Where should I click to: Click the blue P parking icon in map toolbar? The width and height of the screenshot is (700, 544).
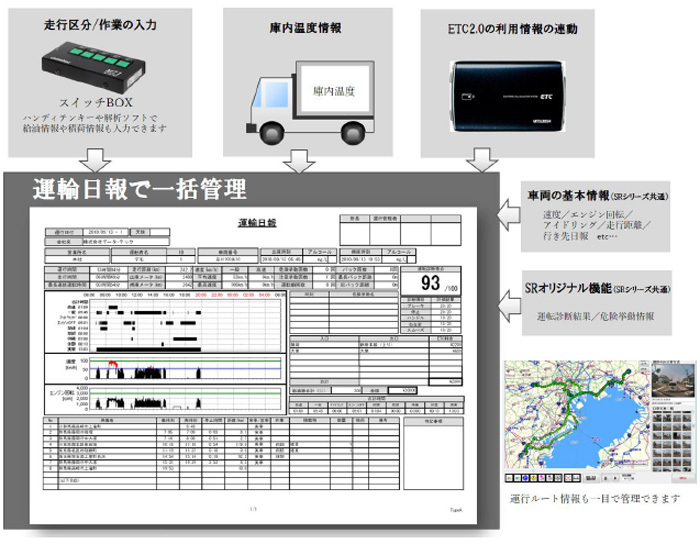pyautogui.click(x=525, y=478)
